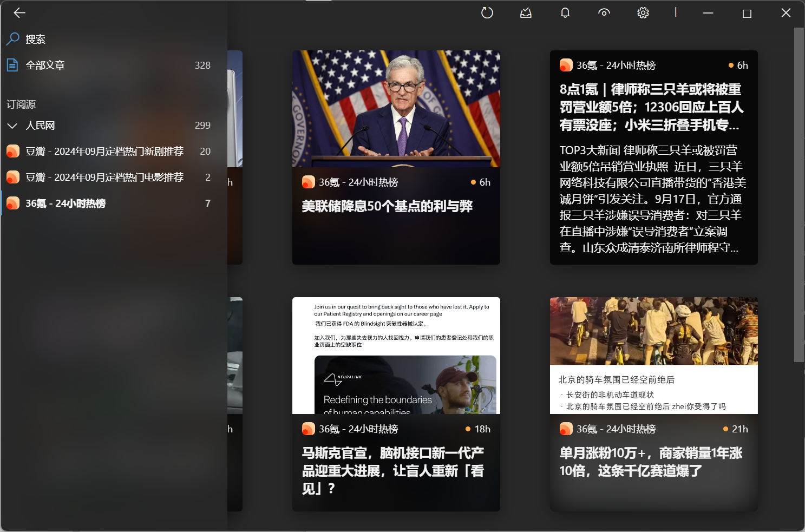The image size is (805, 532).
Task: Click the TOP3大新闻 article summary text
Action: 652,199
